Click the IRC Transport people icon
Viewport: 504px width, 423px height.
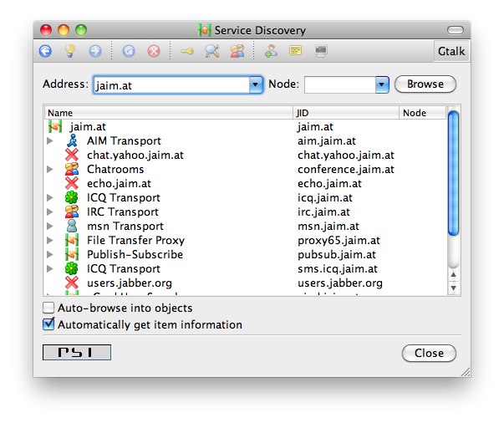[72, 211]
